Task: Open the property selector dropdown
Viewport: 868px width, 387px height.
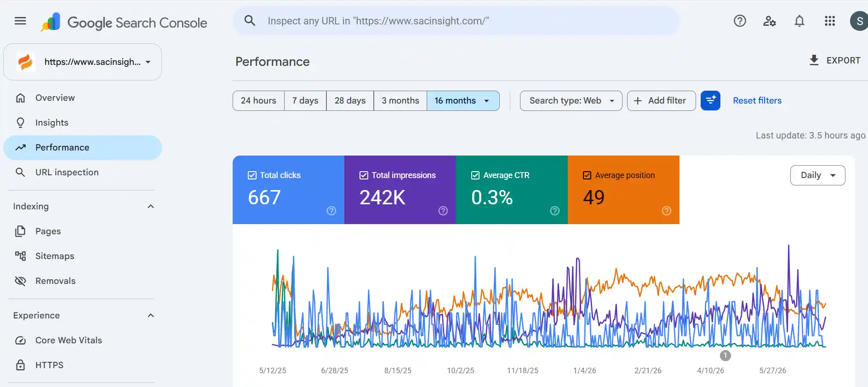Action: (83, 62)
